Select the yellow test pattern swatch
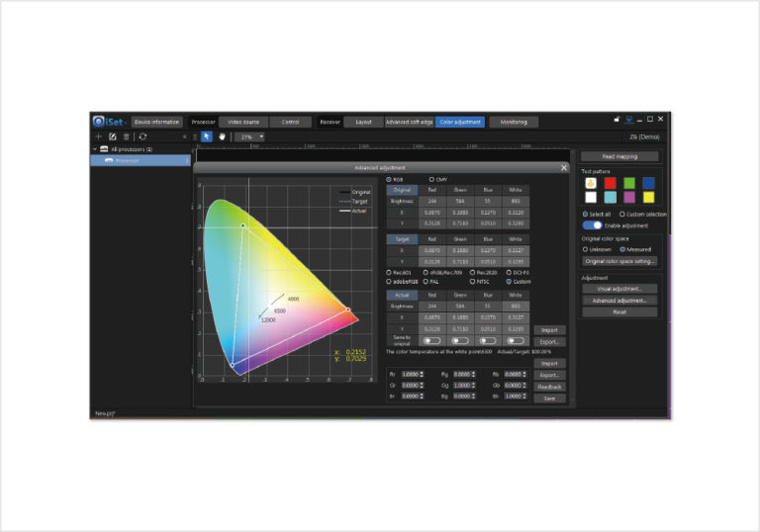This screenshot has width=760, height=532. click(x=648, y=197)
